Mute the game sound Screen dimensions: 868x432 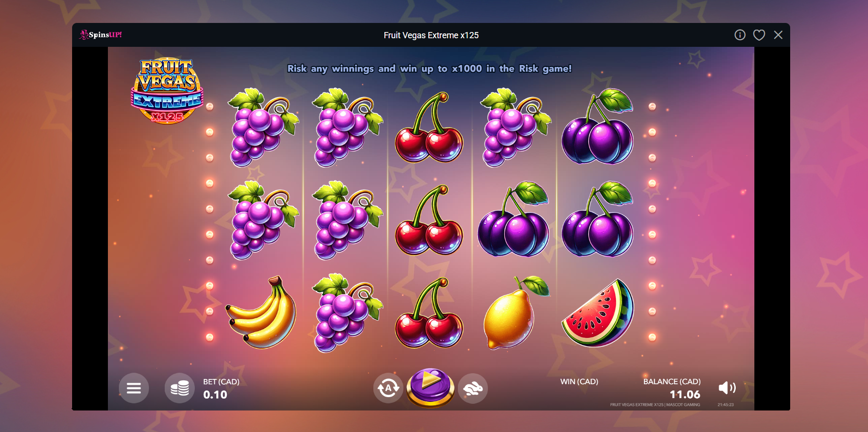point(727,388)
